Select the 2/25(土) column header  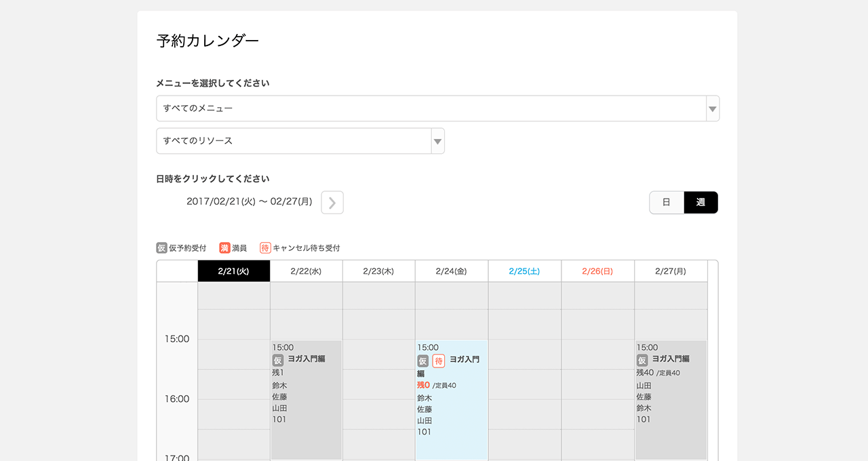[x=524, y=271]
